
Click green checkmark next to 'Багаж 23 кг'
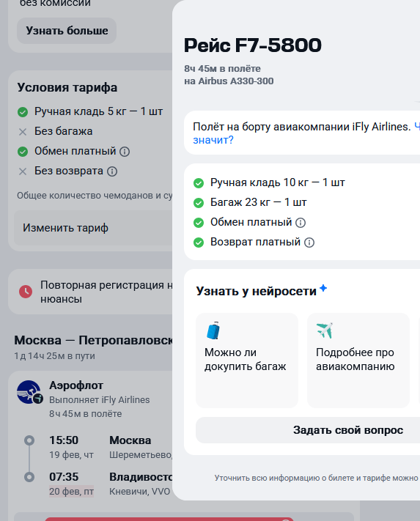coord(199,203)
